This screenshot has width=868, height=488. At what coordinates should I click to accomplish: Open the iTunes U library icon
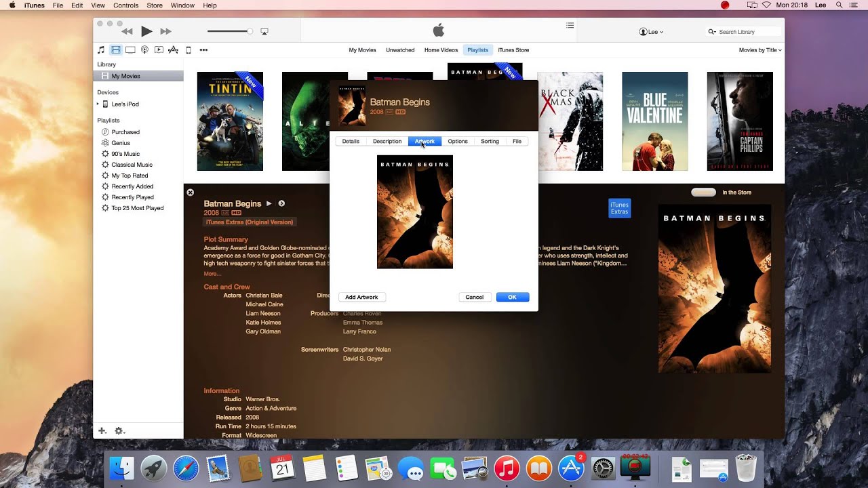(x=159, y=49)
